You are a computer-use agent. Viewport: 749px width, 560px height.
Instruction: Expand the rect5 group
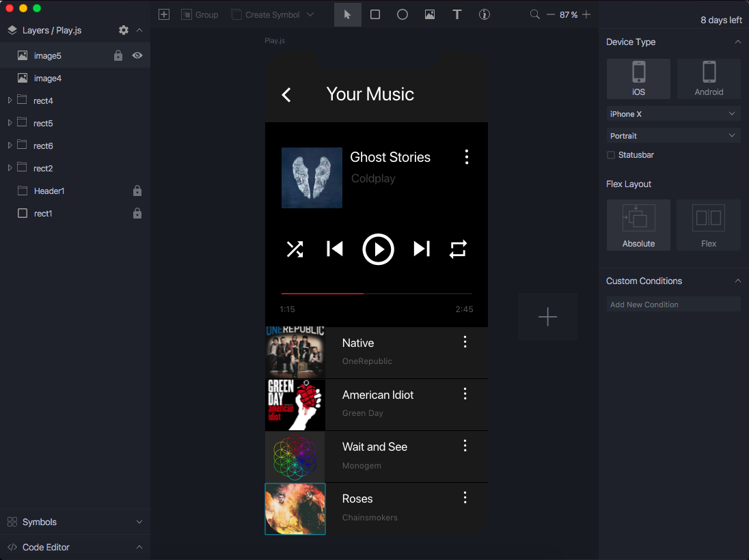pyautogui.click(x=10, y=123)
